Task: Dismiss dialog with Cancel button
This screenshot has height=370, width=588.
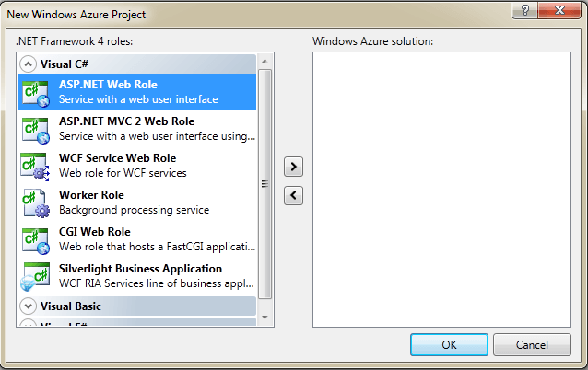Action: pos(532,344)
